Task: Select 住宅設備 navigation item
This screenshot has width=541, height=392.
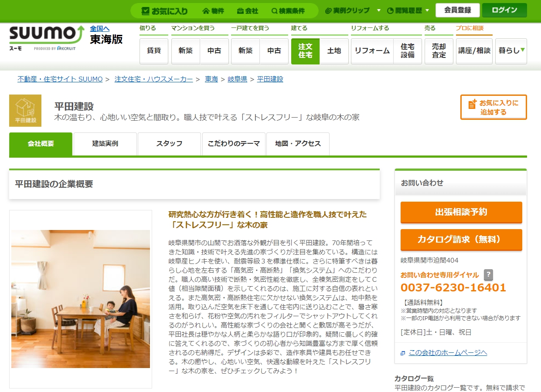Action: pyautogui.click(x=408, y=51)
